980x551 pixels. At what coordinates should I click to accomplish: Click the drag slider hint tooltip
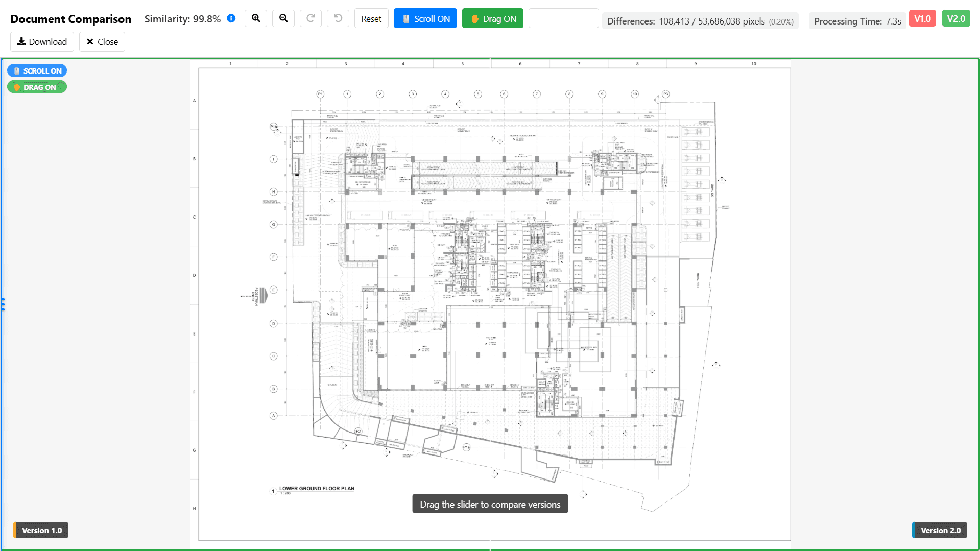pyautogui.click(x=490, y=504)
